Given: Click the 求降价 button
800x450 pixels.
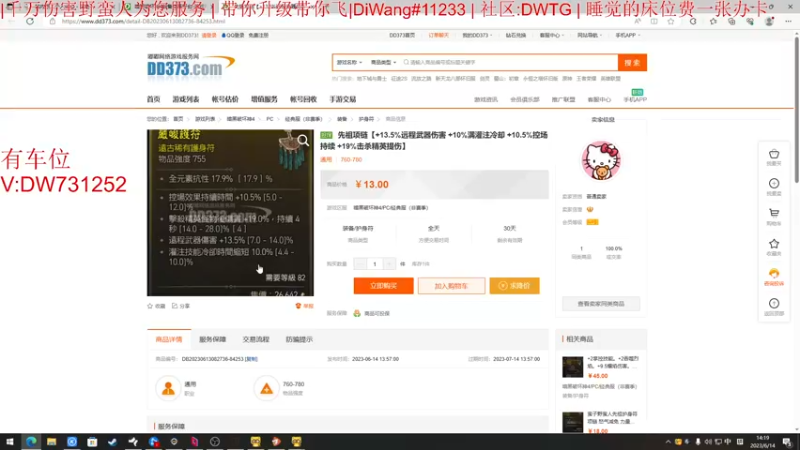Looking at the screenshot, I should (514, 286).
